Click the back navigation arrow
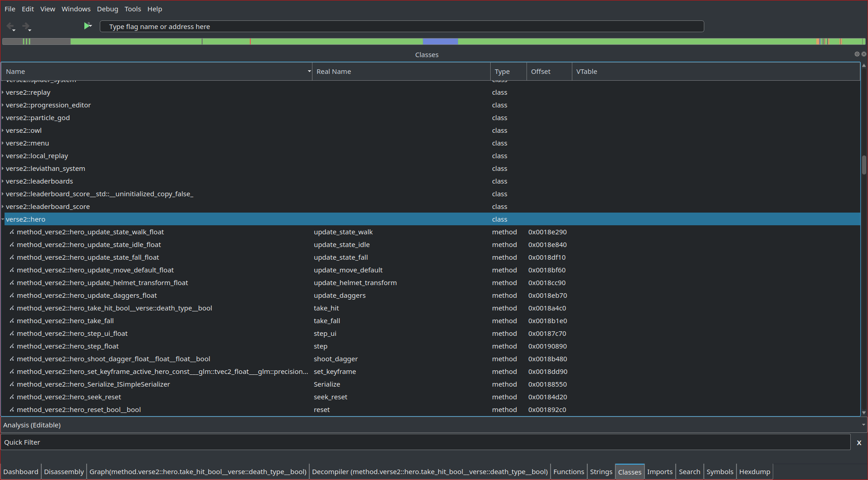The height and width of the screenshot is (480, 868). click(x=10, y=26)
